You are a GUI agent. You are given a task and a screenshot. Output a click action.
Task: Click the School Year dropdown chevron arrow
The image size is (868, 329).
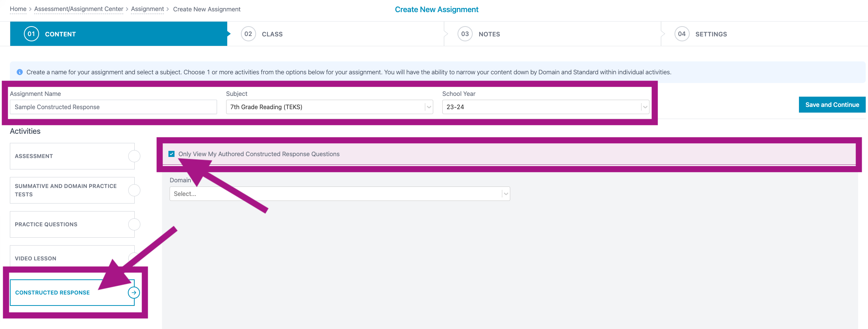pos(645,107)
